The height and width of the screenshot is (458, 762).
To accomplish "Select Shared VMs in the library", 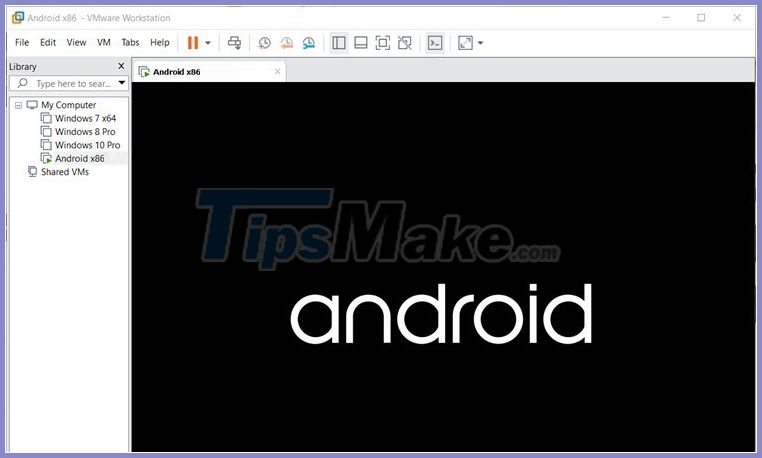I will [65, 172].
